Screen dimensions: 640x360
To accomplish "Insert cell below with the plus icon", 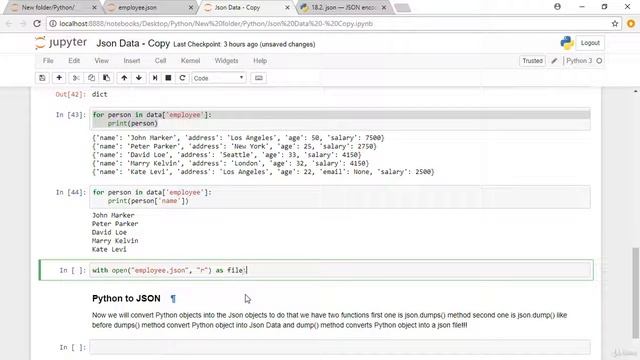I will tap(59, 78).
